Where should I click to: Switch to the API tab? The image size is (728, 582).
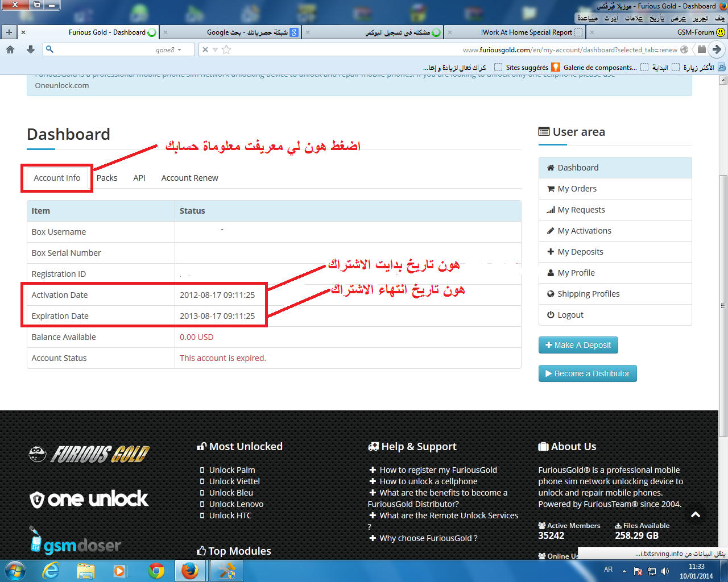[139, 178]
